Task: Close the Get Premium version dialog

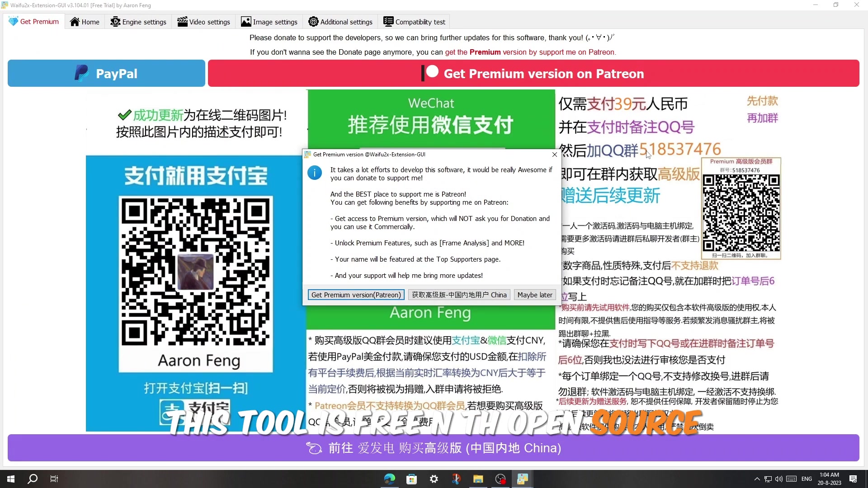Action: pos(555,155)
